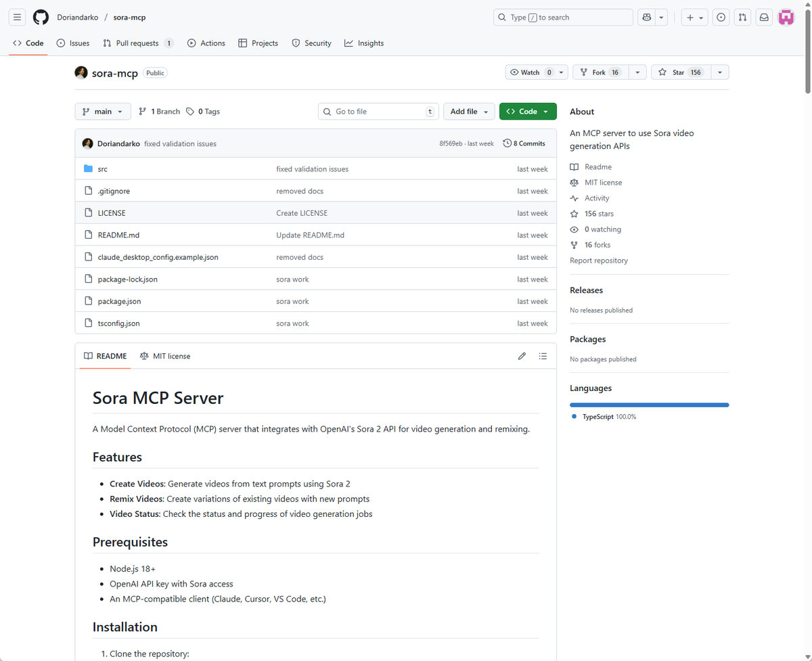View the 16 forks link
The height and width of the screenshot is (661, 812).
(x=590, y=245)
